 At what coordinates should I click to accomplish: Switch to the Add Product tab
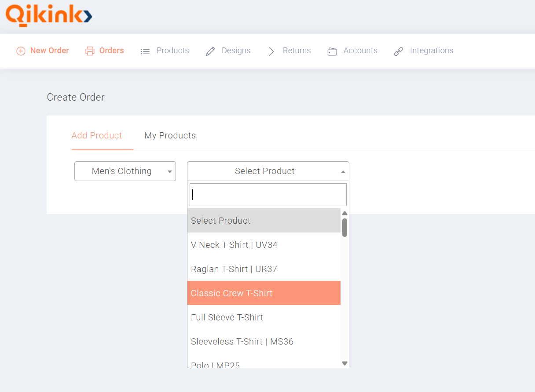(x=97, y=135)
